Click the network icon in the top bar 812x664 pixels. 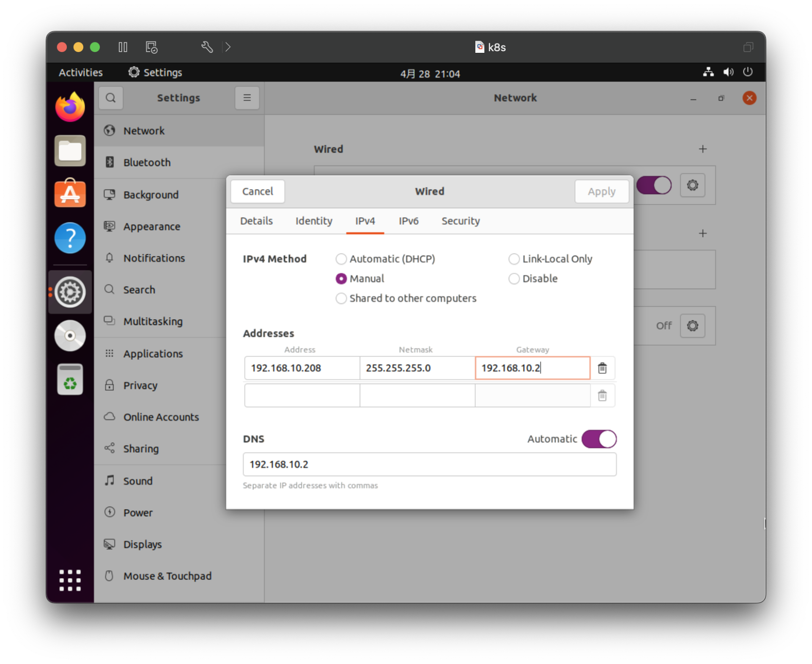tap(708, 72)
